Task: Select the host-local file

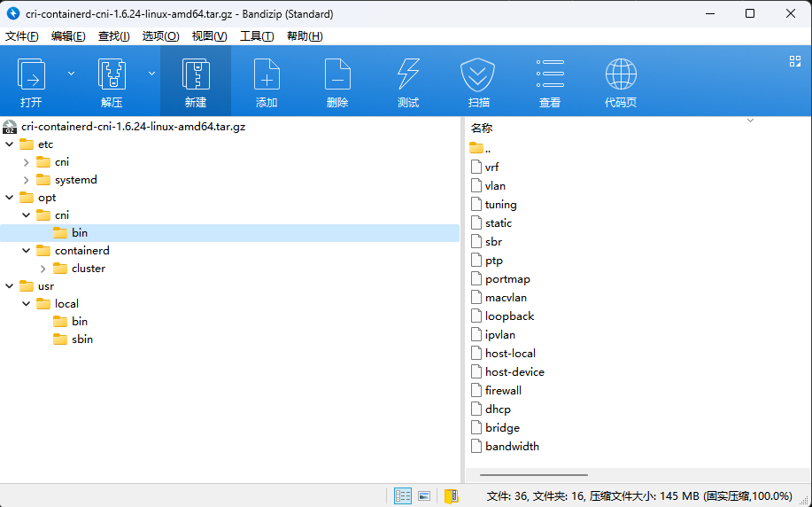Action: tap(503, 354)
